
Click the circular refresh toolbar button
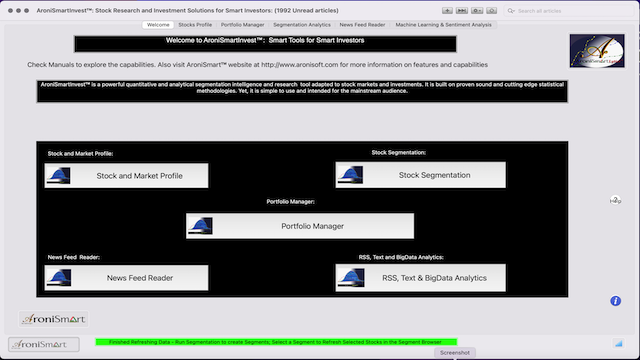pos(491,11)
